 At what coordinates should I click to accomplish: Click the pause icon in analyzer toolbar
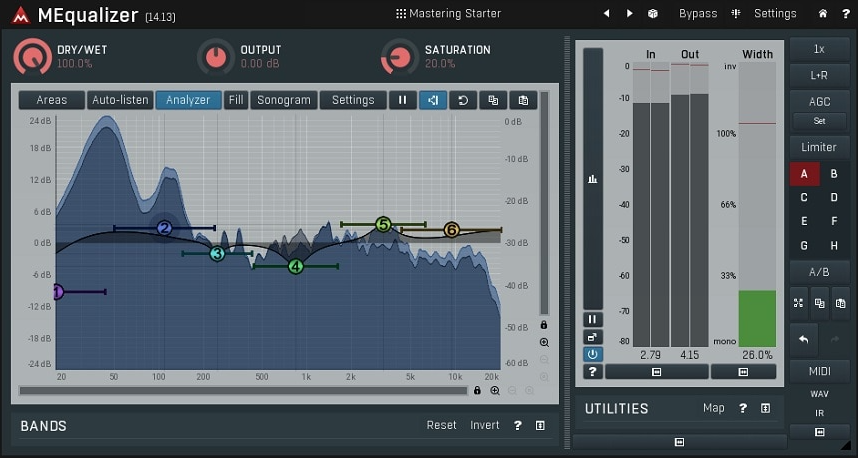403,100
